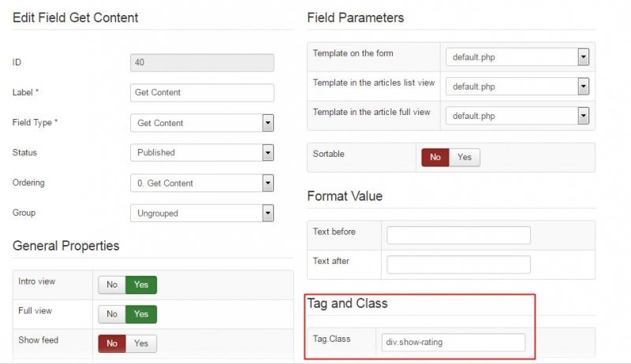
Task: Set Show feed to No
Action: click(112, 344)
